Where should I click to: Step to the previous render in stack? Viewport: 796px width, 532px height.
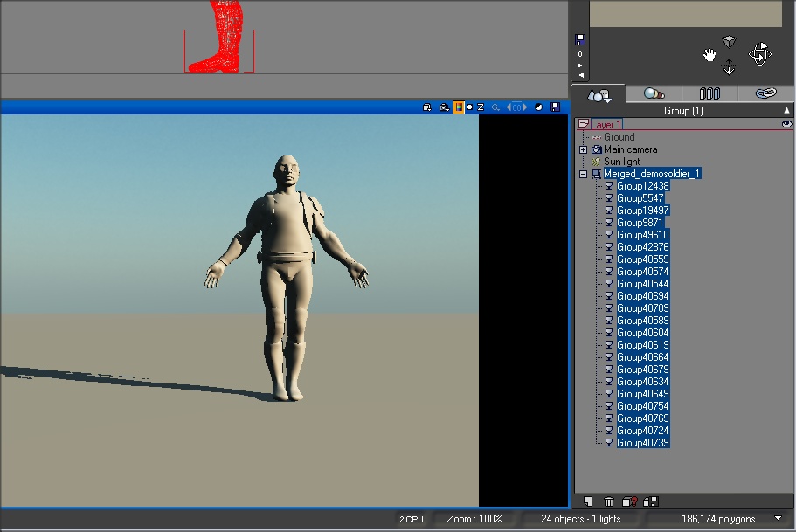tap(509, 107)
